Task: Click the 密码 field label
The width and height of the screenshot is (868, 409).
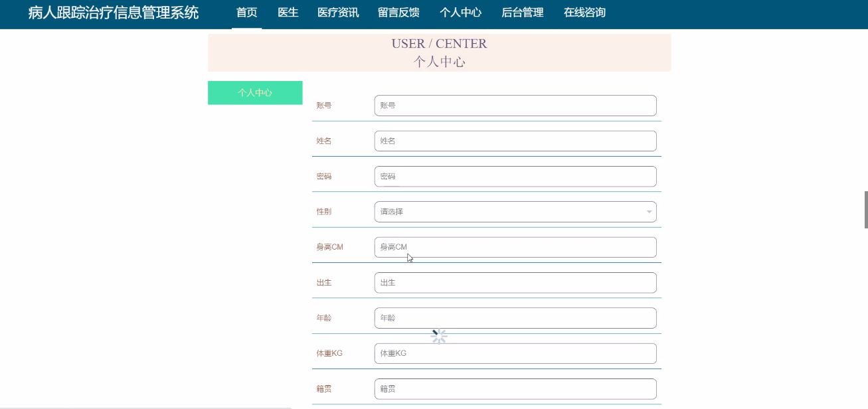Action: coord(323,177)
